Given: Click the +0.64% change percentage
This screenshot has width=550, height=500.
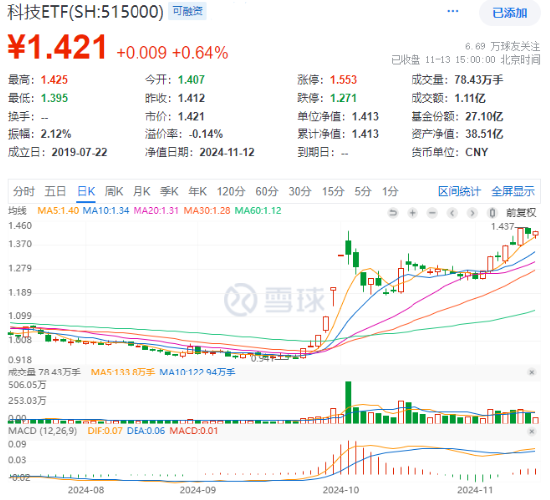Looking at the screenshot, I should point(200,53).
